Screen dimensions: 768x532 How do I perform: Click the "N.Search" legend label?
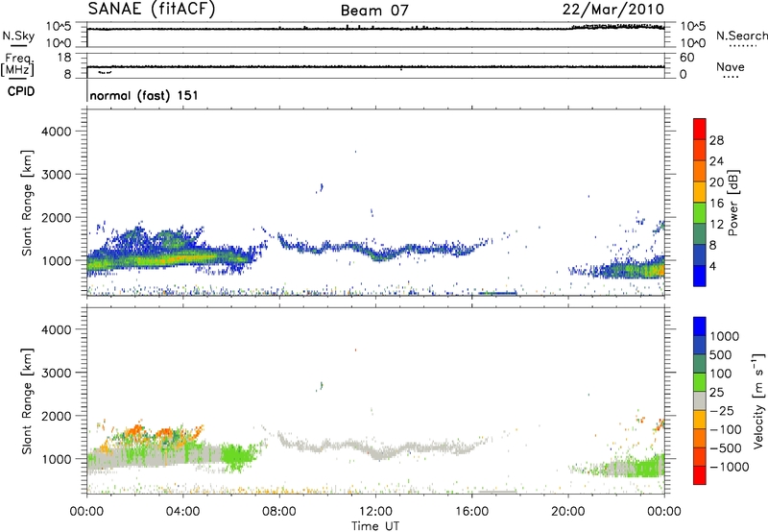pos(741,36)
